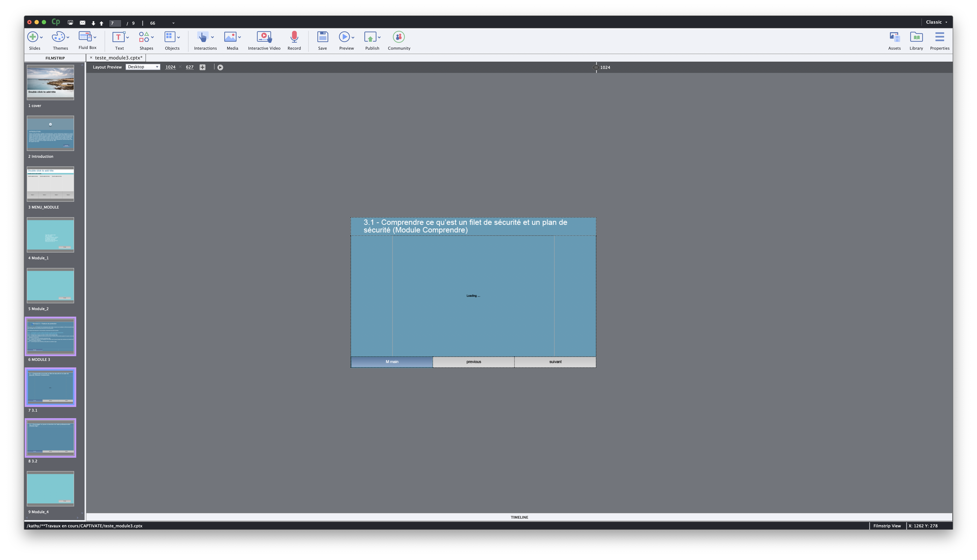
Task: Open the Shapes tool
Action: 144,37
